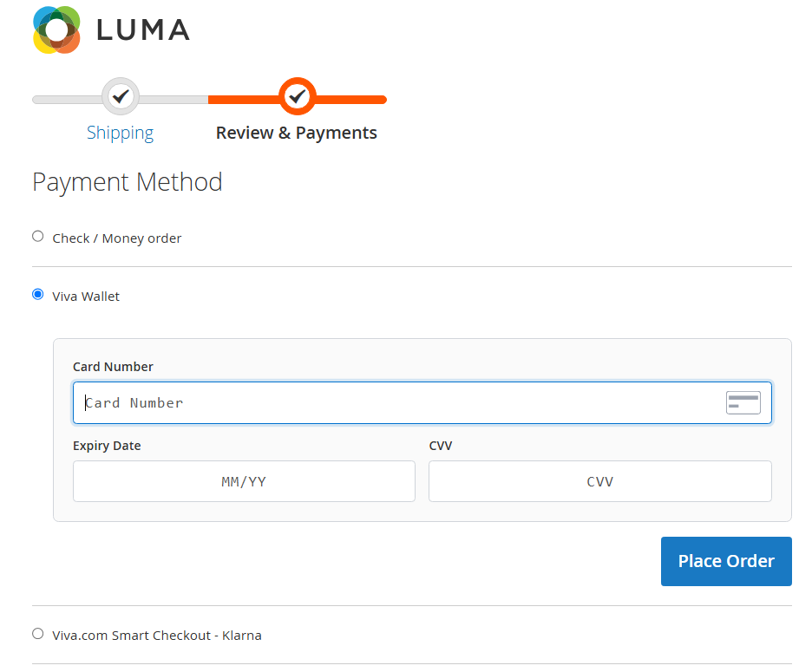Click the "Viva.com Smart Checkout - Klarna" label text
Screen dimensions: 812x672
157,636
